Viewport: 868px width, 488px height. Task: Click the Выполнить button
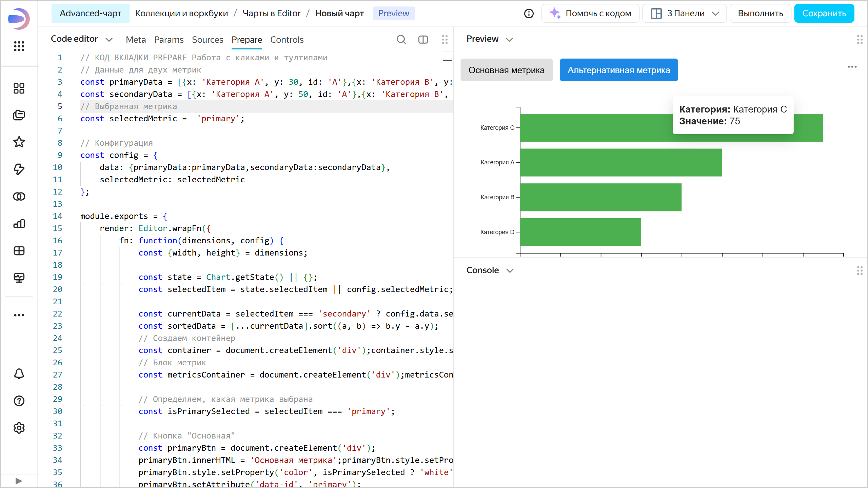(760, 14)
